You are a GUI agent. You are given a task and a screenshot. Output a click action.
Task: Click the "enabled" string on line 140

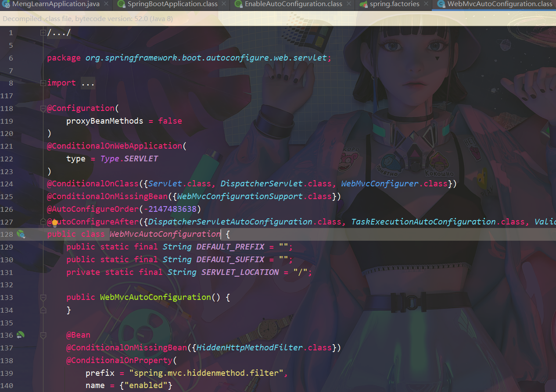[146, 385]
